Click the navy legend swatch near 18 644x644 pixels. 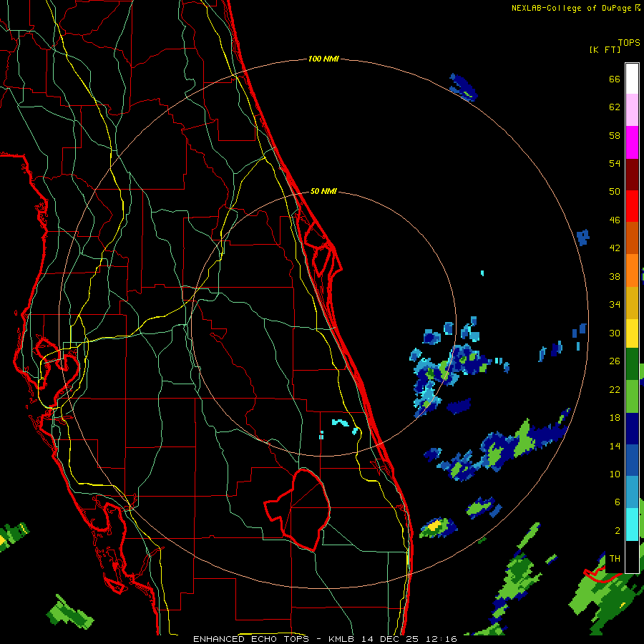pos(632,429)
